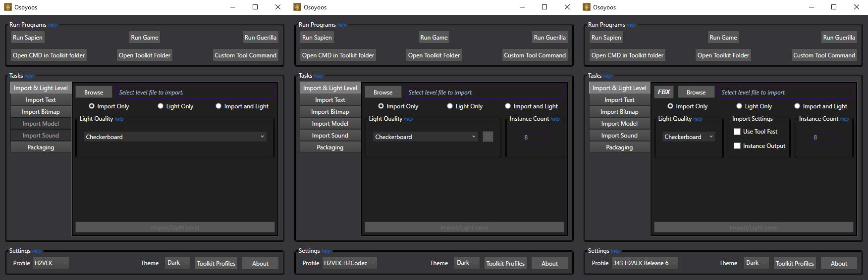Switch to Import Sound tab in middle window
This screenshot has height=280, width=868.
330,136
